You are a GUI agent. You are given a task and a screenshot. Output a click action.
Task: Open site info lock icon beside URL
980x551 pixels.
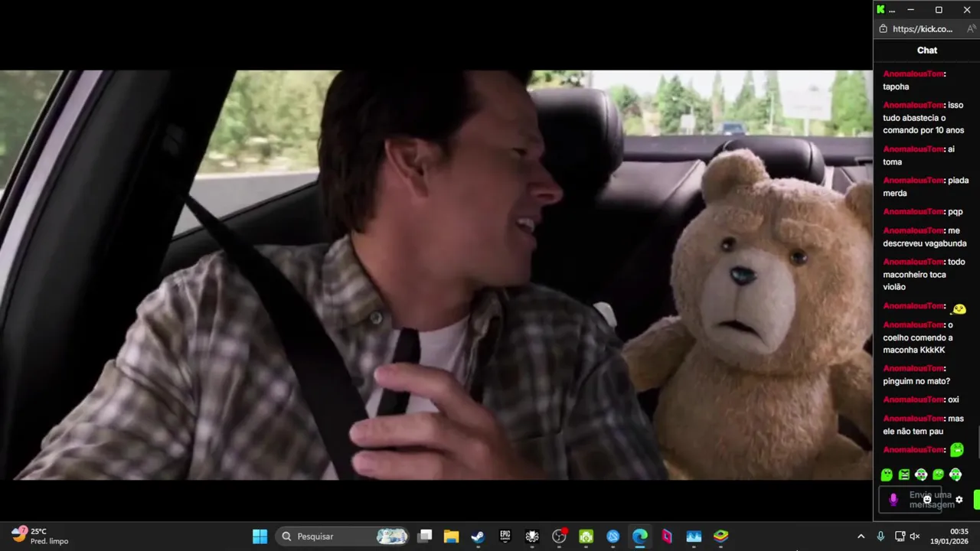point(884,29)
